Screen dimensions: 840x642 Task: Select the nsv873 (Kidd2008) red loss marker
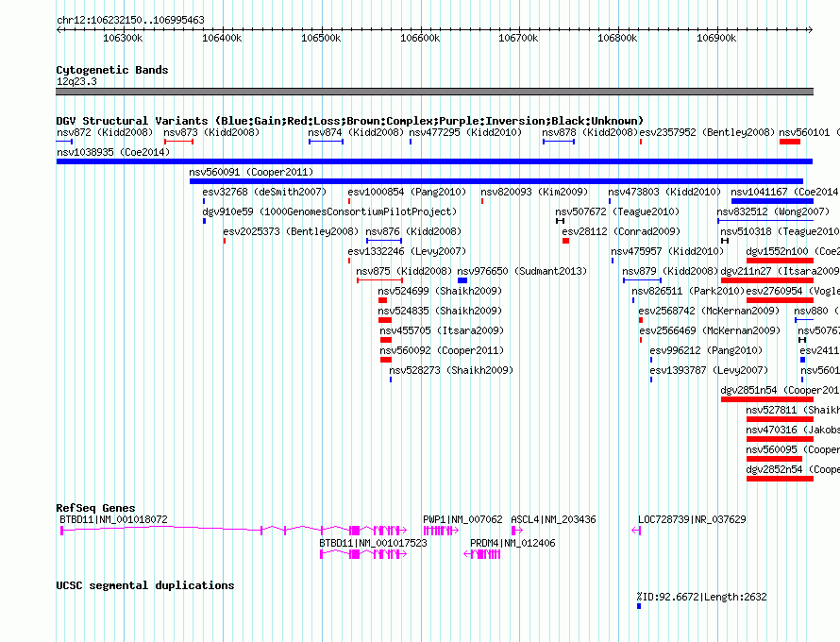(x=178, y=142)
